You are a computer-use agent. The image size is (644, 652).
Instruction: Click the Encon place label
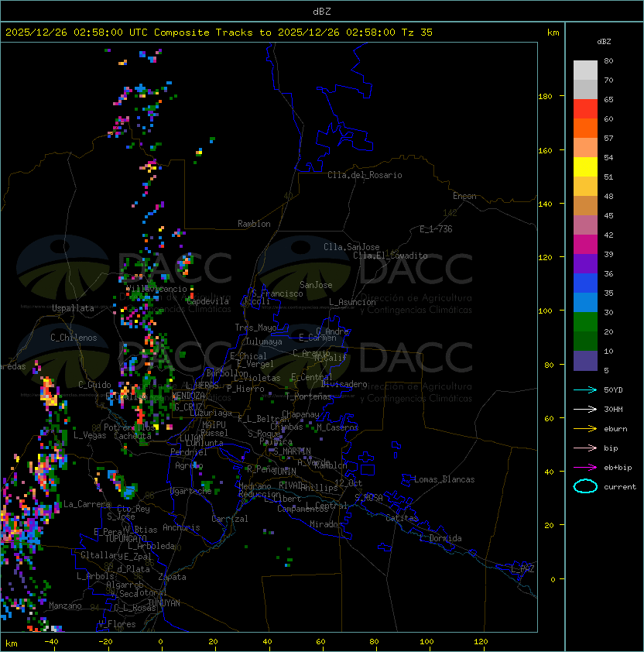click(464, 196)
